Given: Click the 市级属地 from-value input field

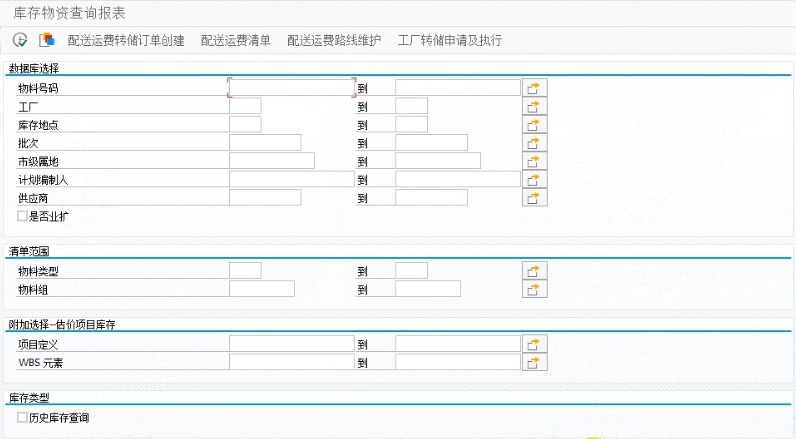Looking at the screenshot, I should (271, 161).
